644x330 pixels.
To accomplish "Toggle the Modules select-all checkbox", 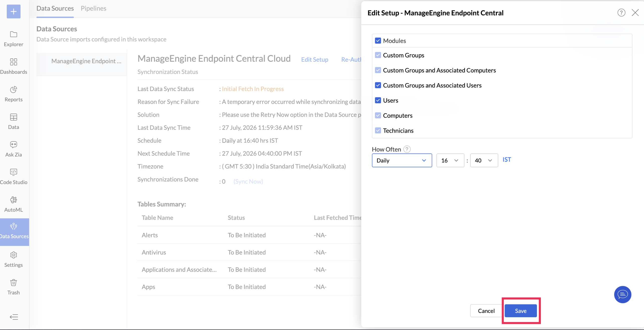I will pyautogui.click(x=378, y=41).
